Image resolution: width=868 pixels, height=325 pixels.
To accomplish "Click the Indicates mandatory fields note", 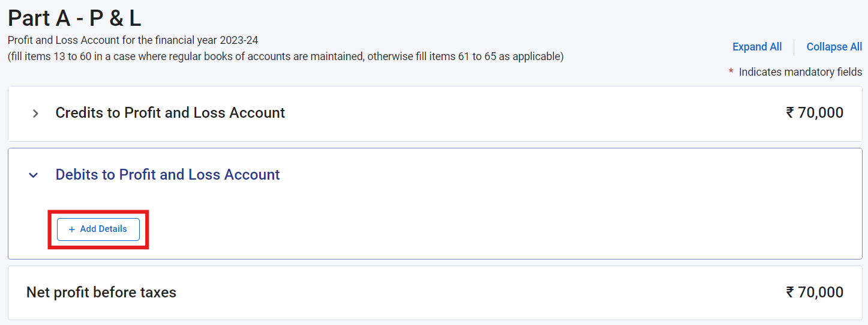I will (x=800, y=72).
